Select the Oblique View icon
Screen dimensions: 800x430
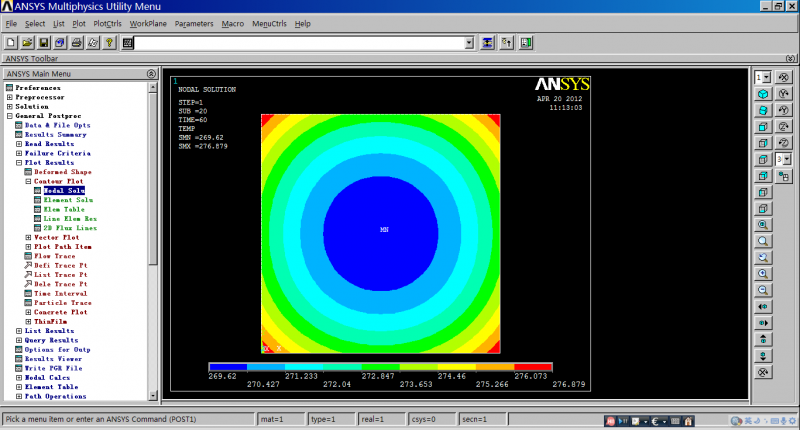coord(763,110)
